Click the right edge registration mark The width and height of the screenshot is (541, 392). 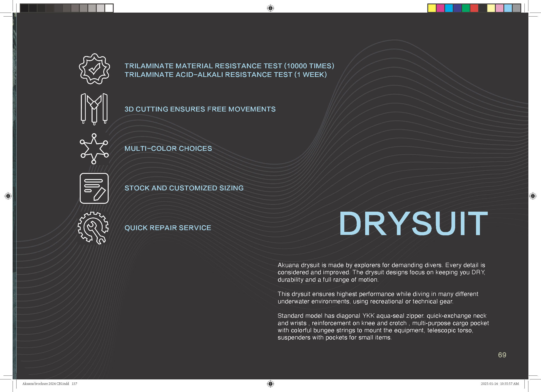(x=533, y=196)
